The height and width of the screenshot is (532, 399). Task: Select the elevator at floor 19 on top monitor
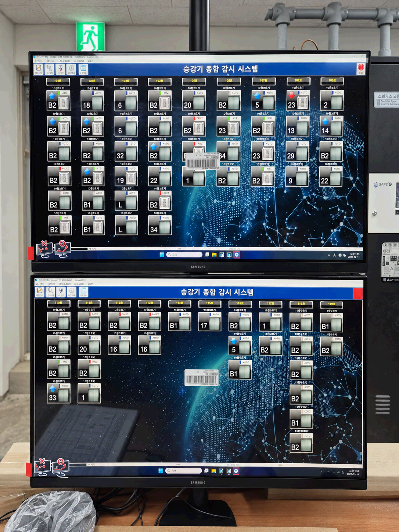pyautogui.click(x=126, y=176)
